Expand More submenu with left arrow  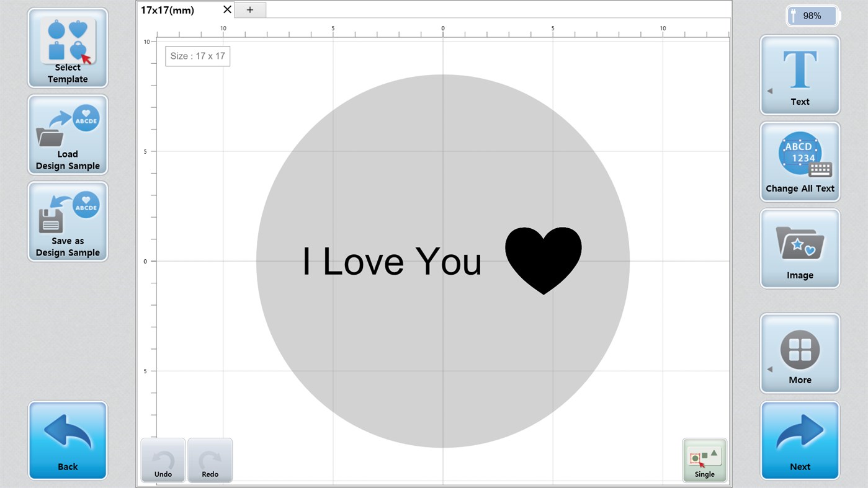click(770, 370)
